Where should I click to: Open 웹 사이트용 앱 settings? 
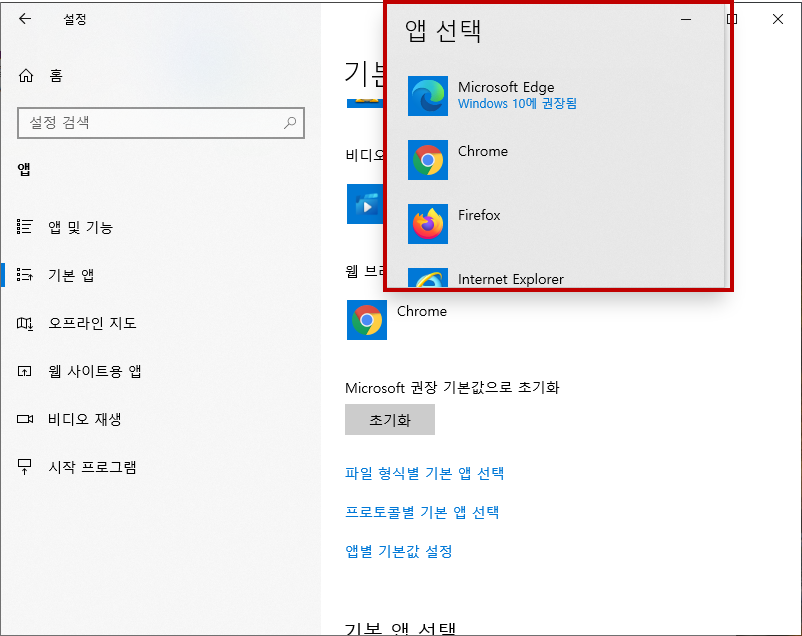(x=95, y=371)
